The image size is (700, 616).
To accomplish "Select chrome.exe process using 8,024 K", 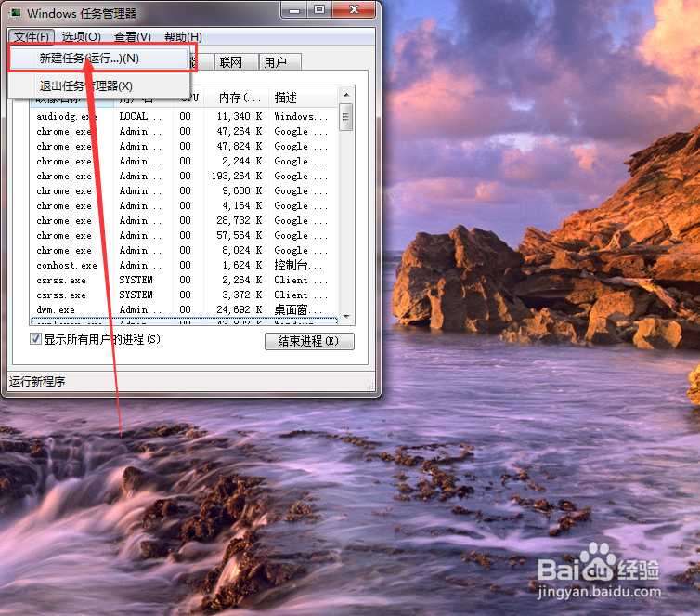I will tap(184, 251).
